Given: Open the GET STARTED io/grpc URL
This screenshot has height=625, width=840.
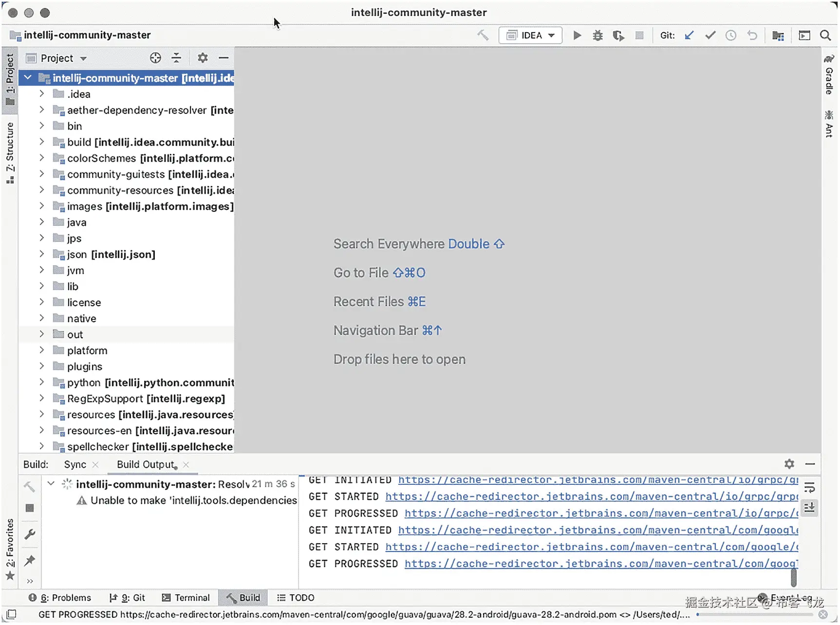Looking at the screenshot, I should [592, 496].
